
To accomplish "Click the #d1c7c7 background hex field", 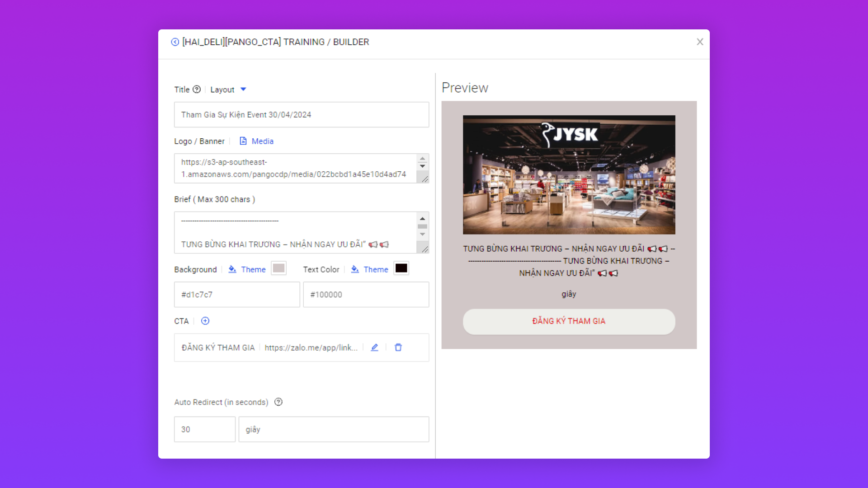I will pyautogui.click(x=237, y=295).
